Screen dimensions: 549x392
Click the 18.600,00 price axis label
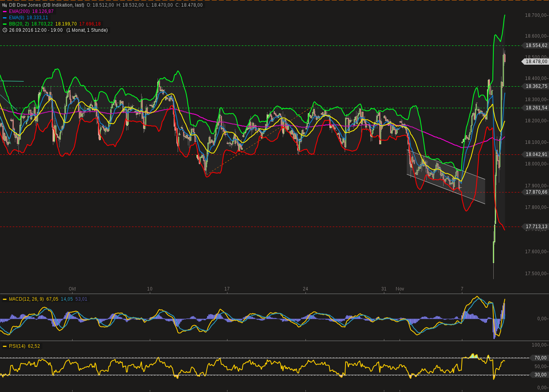tap(536, 36)
